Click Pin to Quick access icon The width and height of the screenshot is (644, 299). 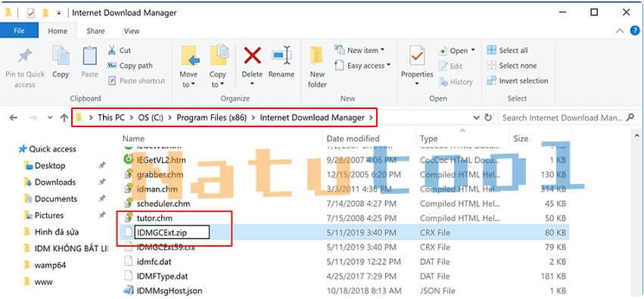click(25, 56)
